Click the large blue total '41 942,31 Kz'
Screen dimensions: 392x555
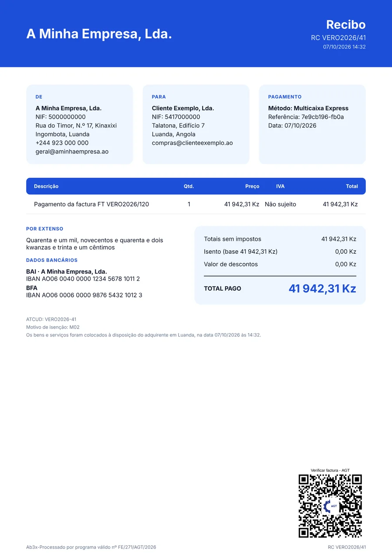coord(322,289)
